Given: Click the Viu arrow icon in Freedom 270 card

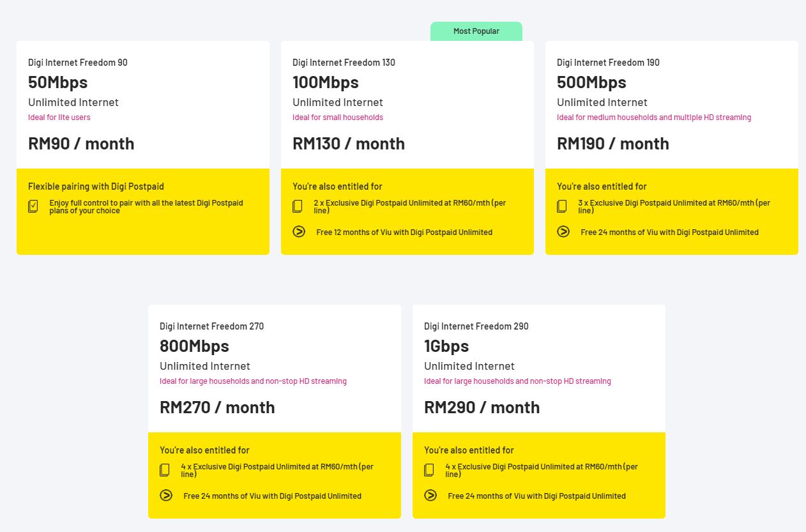Looking at the screenshot, I should [x=166, y=495].
